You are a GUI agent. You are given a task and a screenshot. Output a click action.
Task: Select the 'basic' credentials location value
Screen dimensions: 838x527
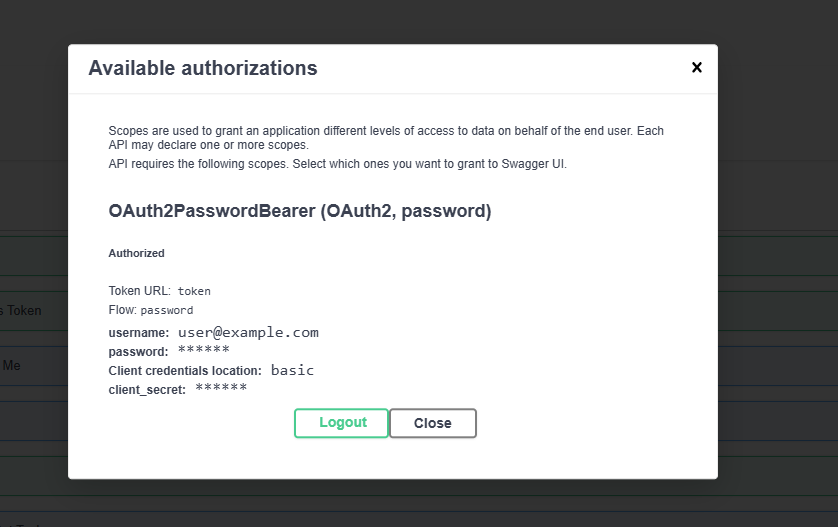point(292,371)
